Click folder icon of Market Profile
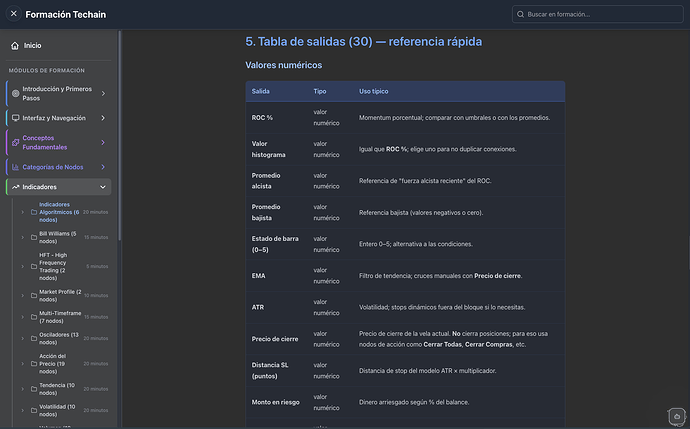This screenshot has width=690, height=429. pyautogui.click(x=34, y=296)
